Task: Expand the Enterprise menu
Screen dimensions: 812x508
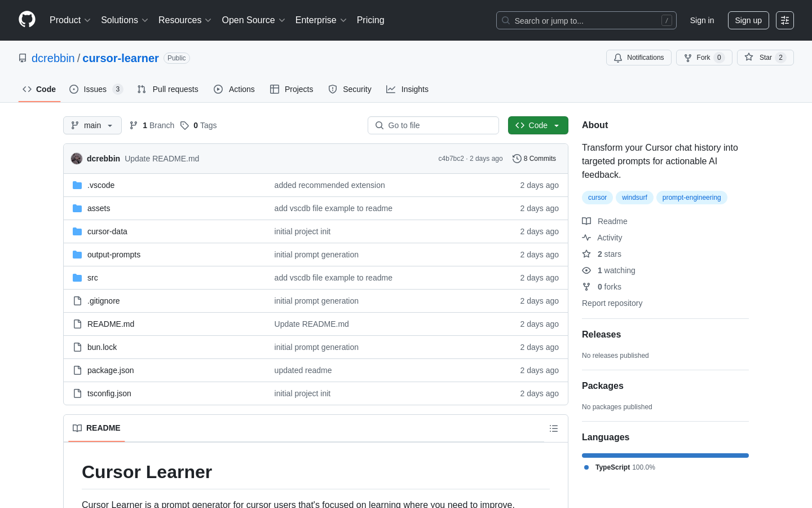Action: point(321,20)
